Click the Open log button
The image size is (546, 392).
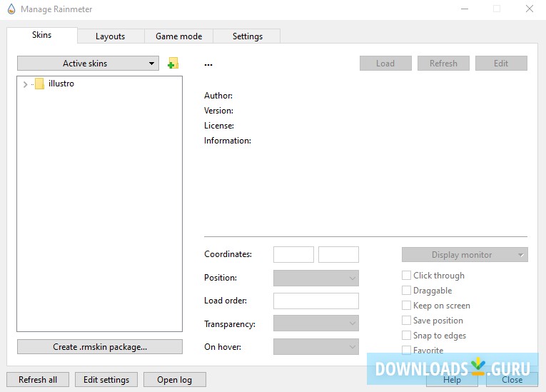pos(174,379)
